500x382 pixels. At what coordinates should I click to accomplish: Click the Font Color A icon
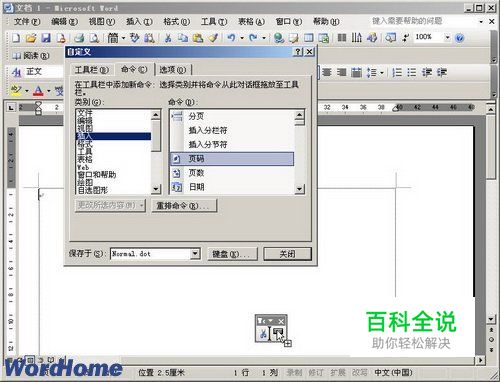pos(38,90)
